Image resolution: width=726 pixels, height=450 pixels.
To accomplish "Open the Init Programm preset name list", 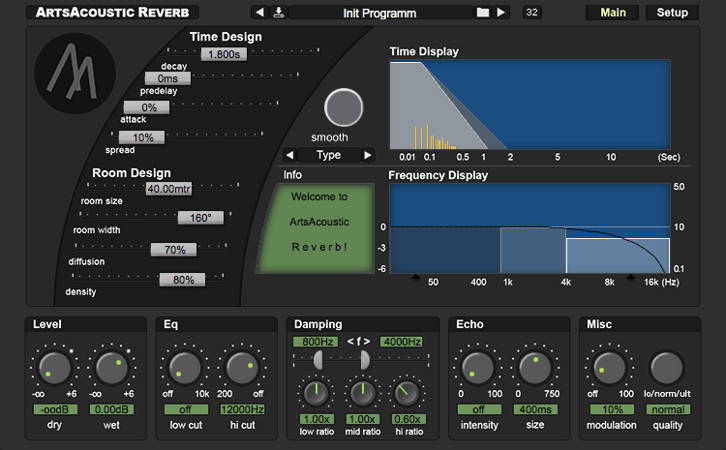I will tap(379, 13).
